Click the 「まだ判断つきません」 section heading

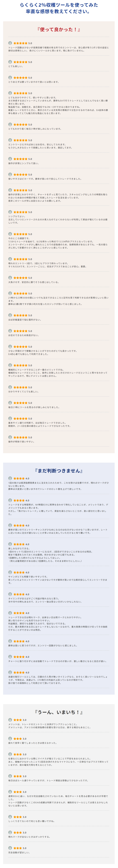click(x=59, y=471)
